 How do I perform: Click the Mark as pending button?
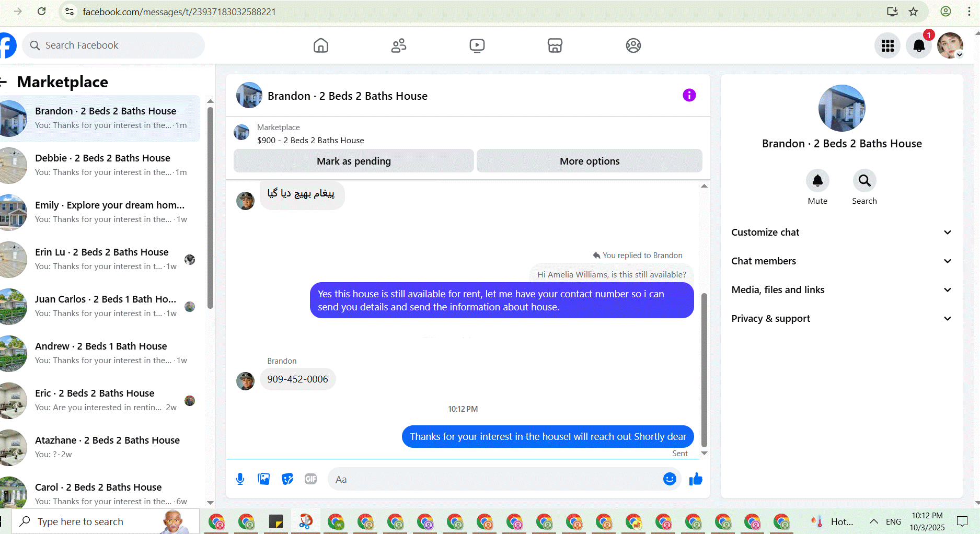point(354,161)
